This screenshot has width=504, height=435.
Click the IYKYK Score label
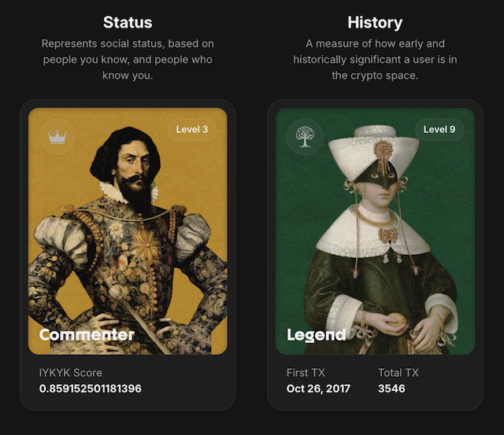71,373
